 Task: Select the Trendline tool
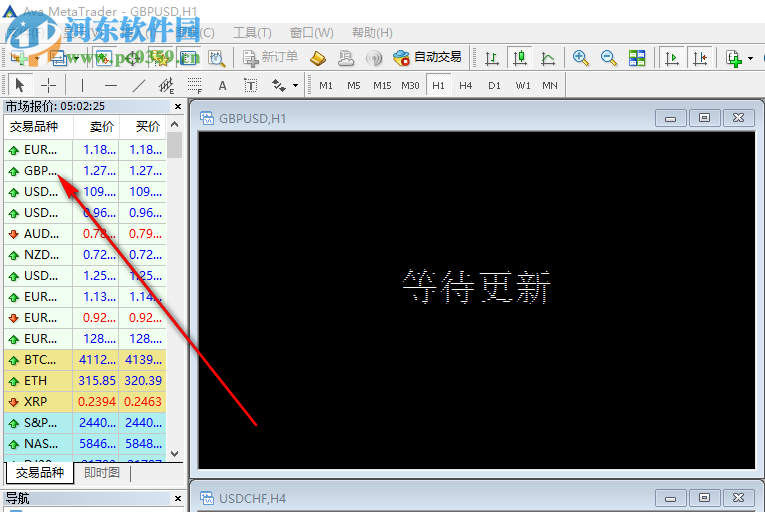coord(139,85)
